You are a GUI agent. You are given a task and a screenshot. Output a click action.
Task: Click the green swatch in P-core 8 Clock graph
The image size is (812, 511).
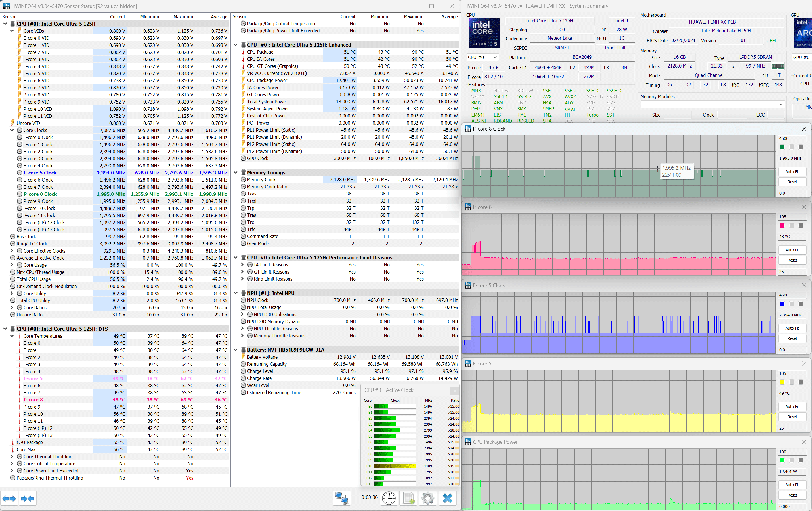click(782, 147)
